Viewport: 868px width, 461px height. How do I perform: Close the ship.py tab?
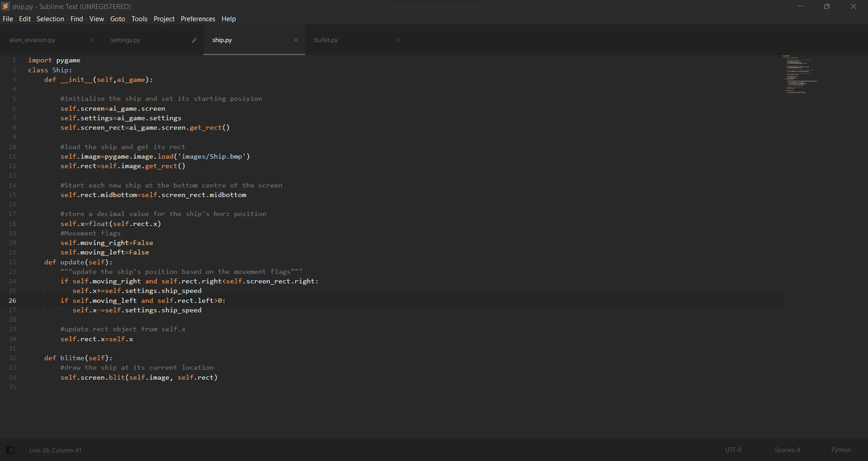296,40
